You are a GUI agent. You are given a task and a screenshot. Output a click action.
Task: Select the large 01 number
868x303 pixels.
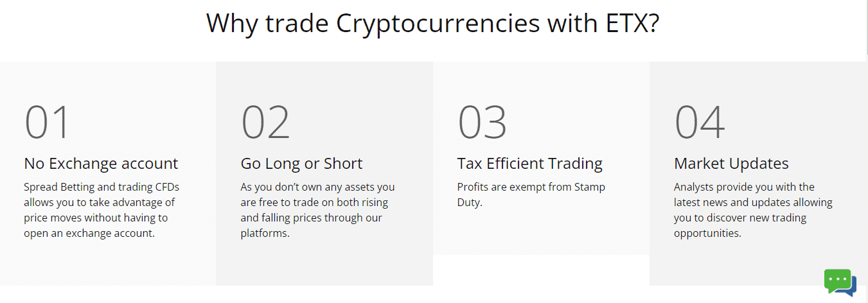[47, 122]
